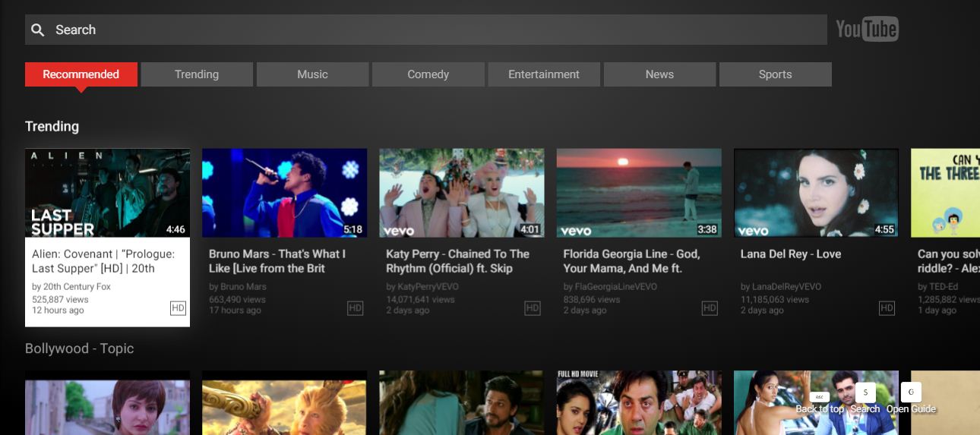The width and height of the screenshot is (980, 435).
Task: Switch to the Trending tab
Action: (x=197, y=74)
